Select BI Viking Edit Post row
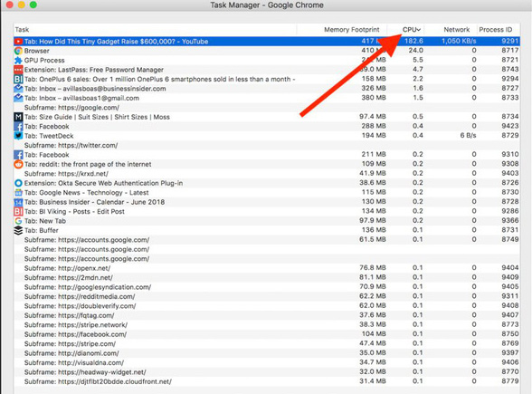 point(267,212)
